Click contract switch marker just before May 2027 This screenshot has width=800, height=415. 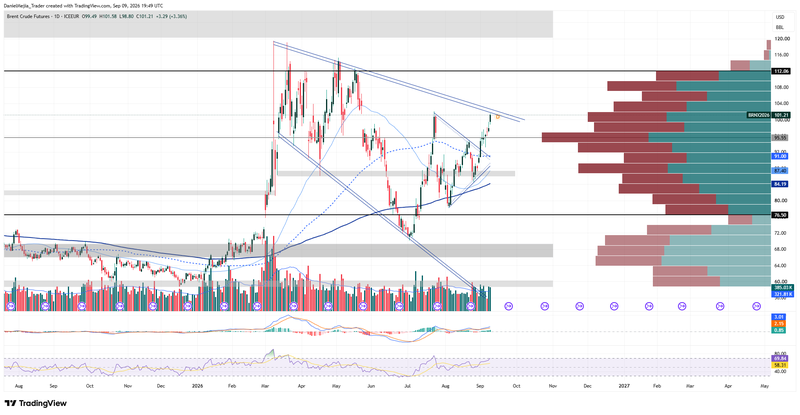(x=757, y=306)
